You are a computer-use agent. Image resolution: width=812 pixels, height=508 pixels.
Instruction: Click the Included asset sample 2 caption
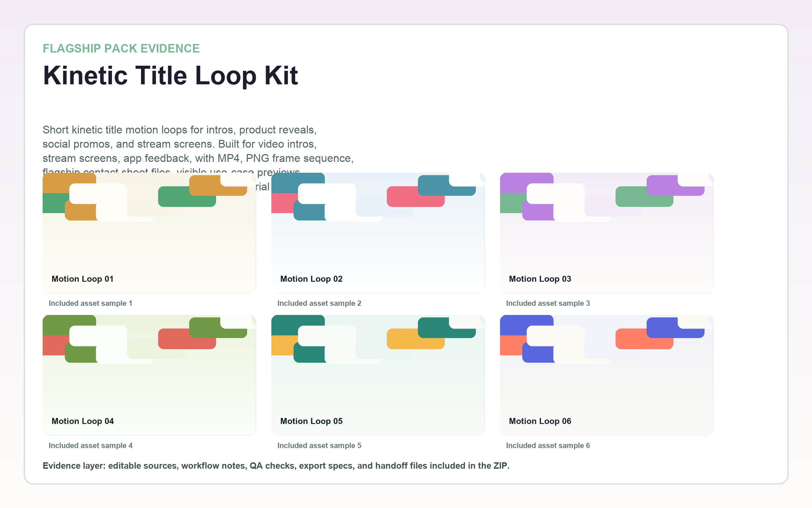click(x=319, y=303)
